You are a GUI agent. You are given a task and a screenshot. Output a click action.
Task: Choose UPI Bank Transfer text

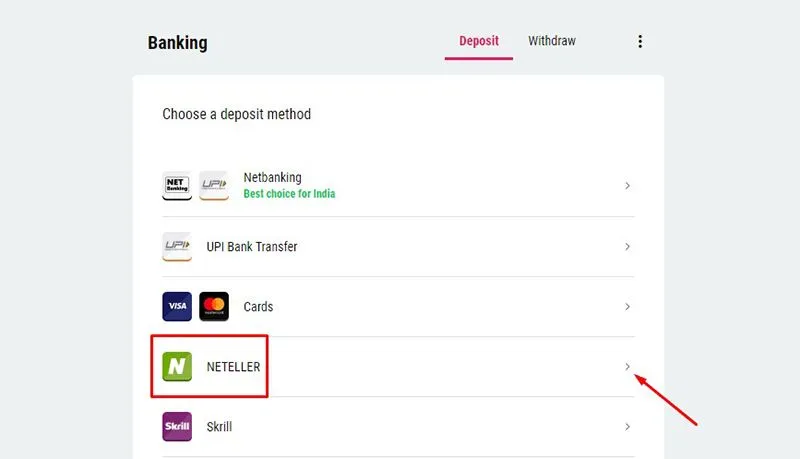tap(252, 247)
